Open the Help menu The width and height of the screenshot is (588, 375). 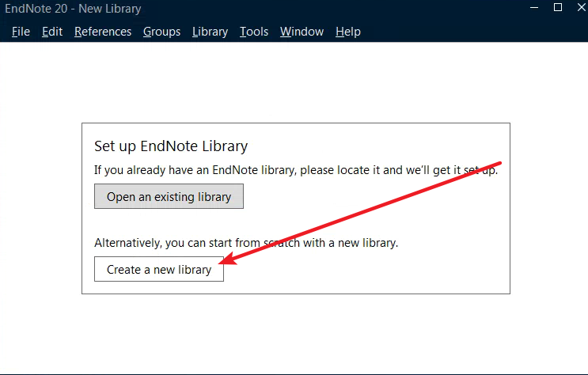click(x=348, y=32)
